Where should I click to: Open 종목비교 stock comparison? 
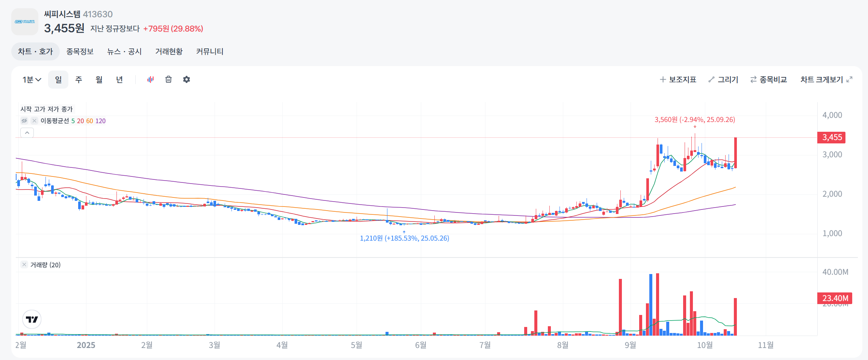(769, 80)
